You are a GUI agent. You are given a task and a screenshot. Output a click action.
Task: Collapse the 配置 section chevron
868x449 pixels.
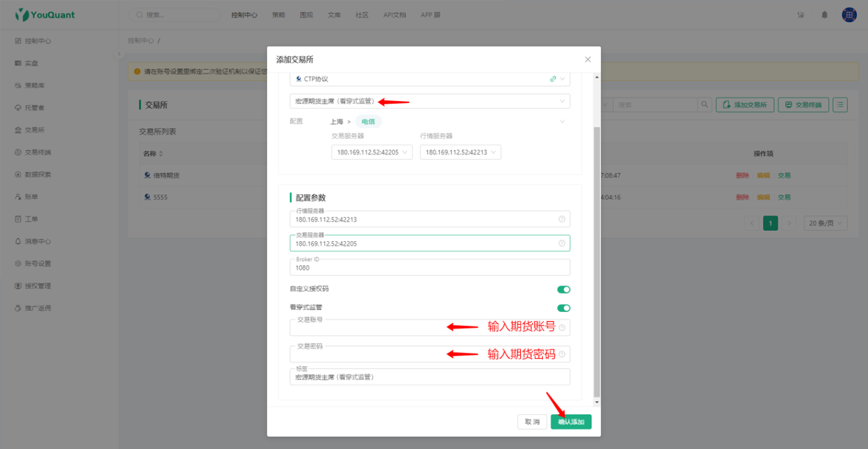[x=562, y=122]
